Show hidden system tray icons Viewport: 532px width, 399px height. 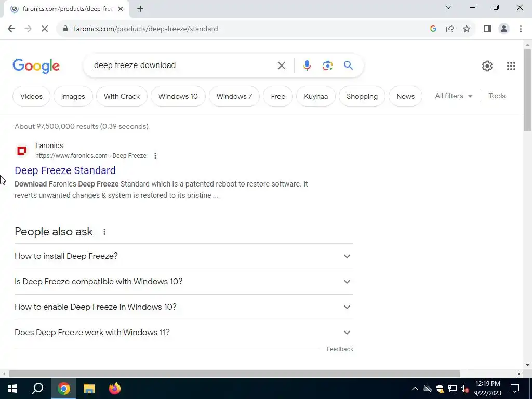click(415, 389)
